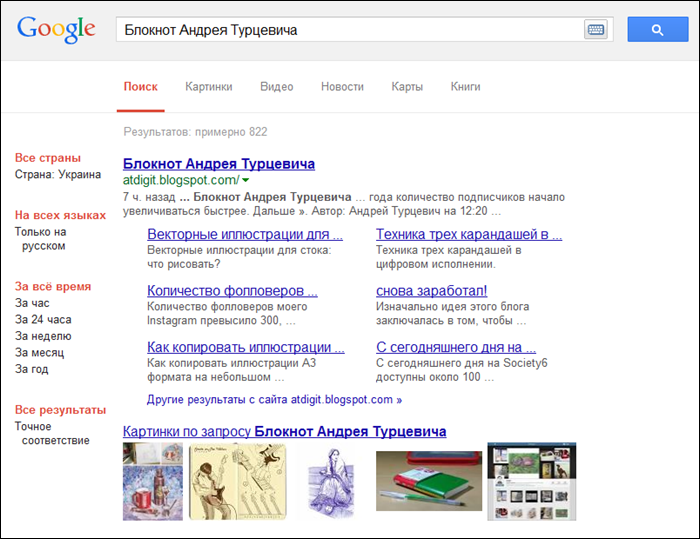This screenshot has height=539, width=700.
Task: Switch to the Книги tab
Action: (466, 87)
